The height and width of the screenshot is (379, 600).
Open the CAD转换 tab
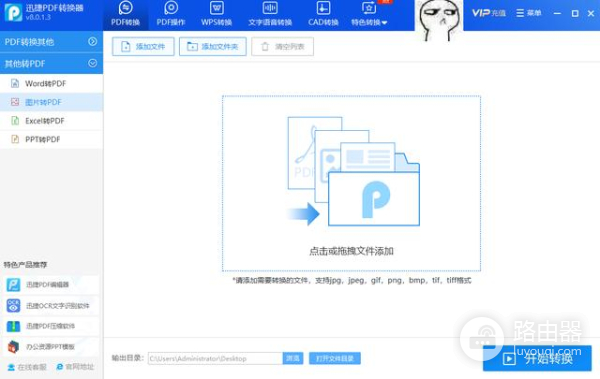pyautogui.click(x=323, y=15)
